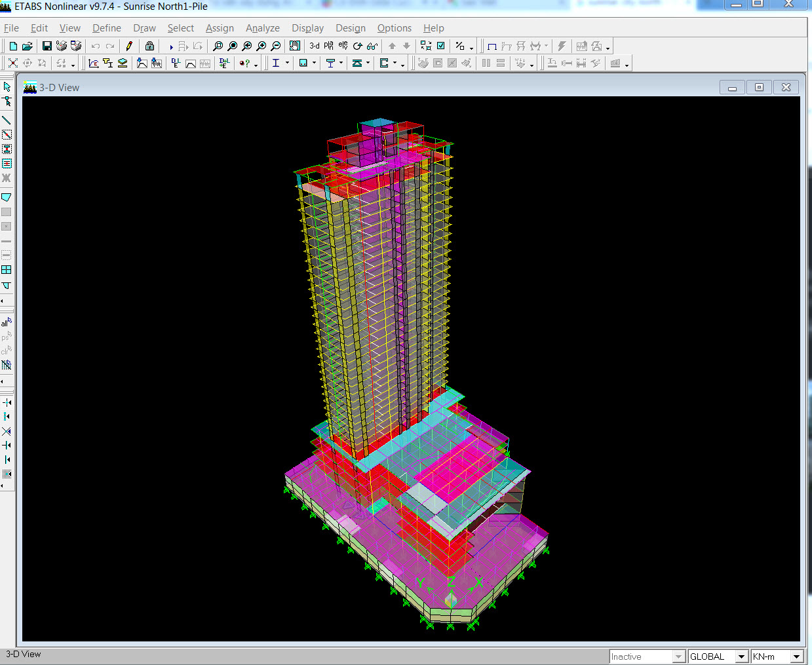Open the Options menu
This screenshot has width=812, height=665.
[395, 28]
